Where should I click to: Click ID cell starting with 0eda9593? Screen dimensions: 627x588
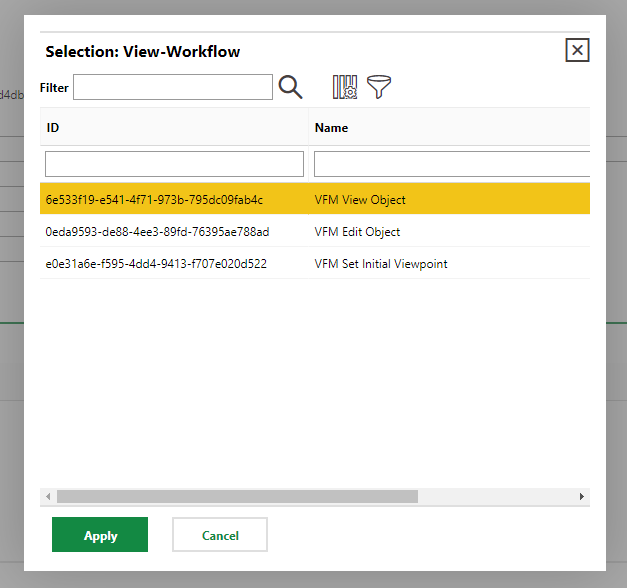(157, 232)
